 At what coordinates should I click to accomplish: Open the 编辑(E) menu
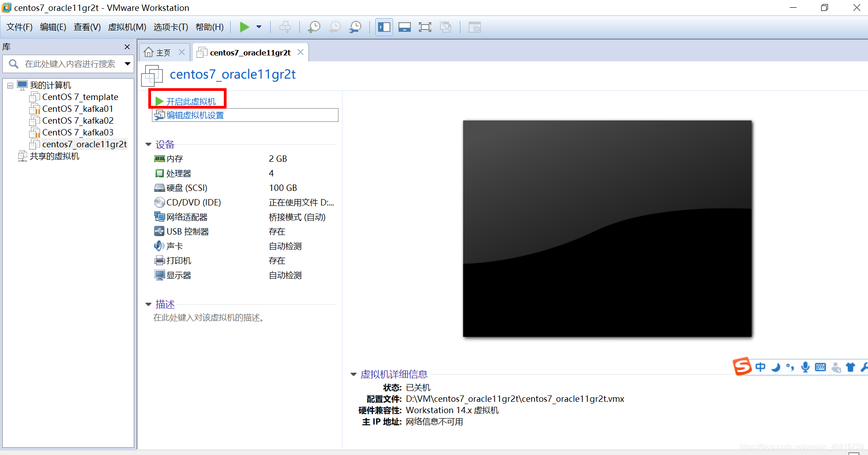(53, 27)
